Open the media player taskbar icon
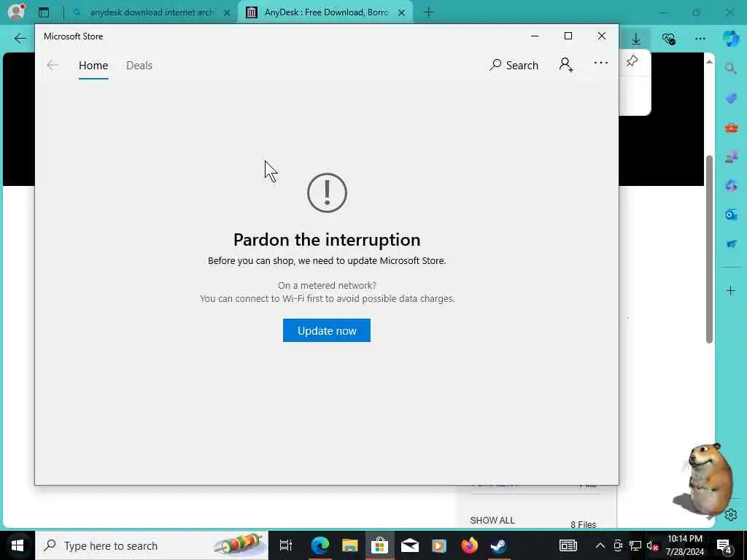The image size is (747, 560). [439, 545]
